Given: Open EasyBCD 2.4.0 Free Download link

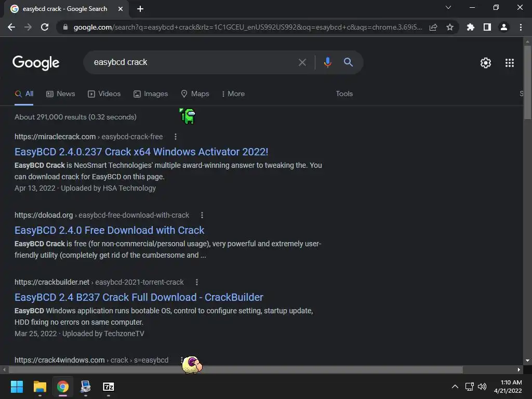Looking at the screenshot, I should [109, 230].
